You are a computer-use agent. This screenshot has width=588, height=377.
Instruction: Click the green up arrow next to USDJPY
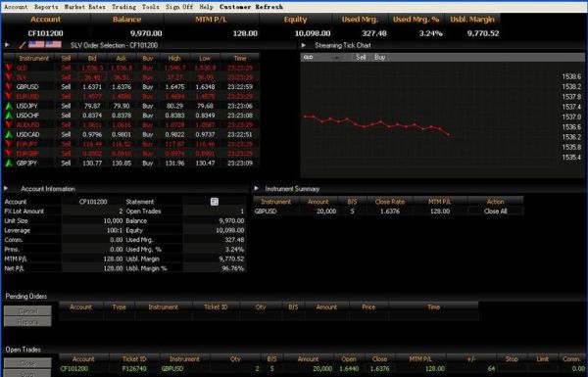(x=9, y=106)
